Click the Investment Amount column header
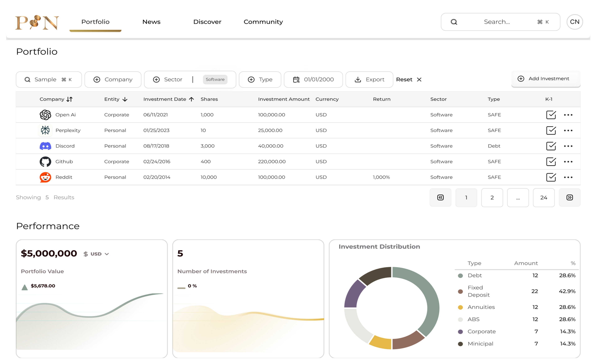Viewport: 596px width, 364px height. point(283,99)
